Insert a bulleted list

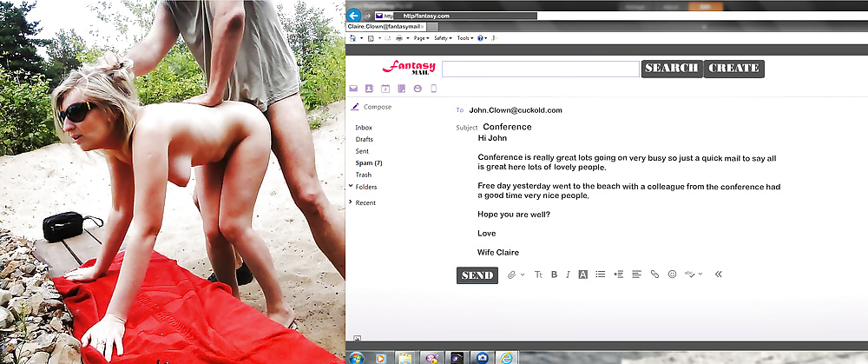pyautogui.click(x=600, y=274)
